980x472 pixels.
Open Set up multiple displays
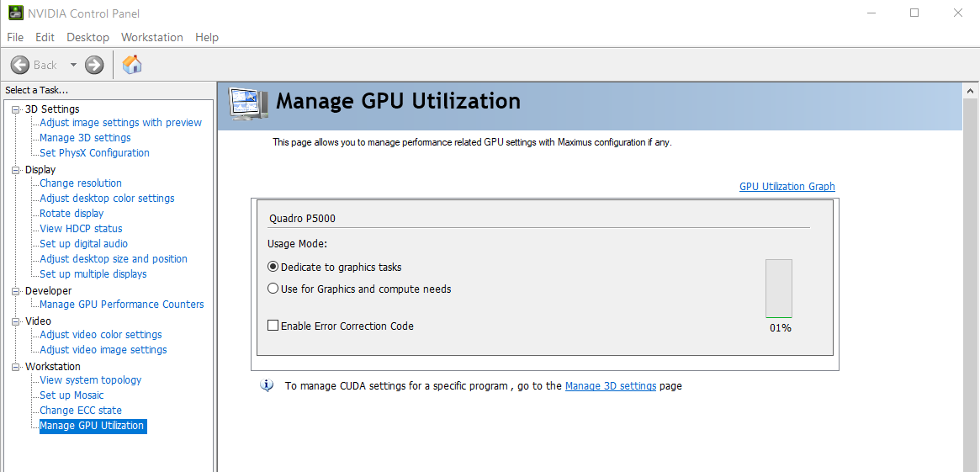(93, 273)
